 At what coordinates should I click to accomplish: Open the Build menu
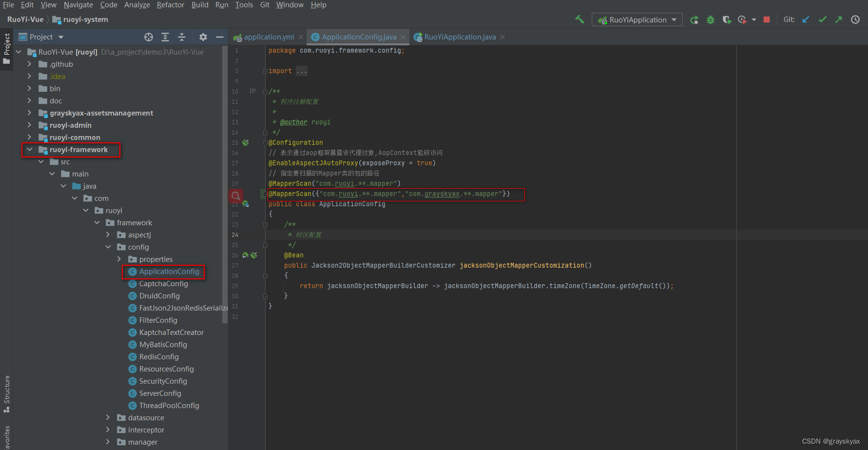point(200,5)
